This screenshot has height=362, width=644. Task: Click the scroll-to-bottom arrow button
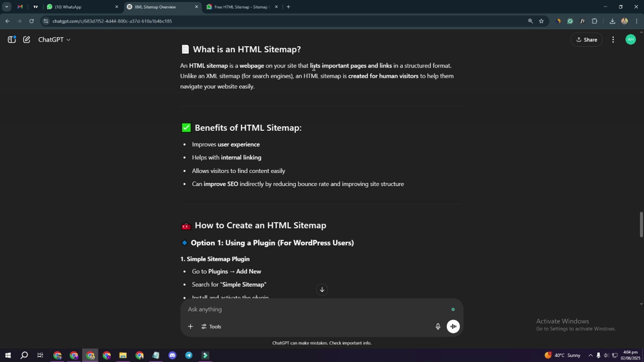322,290
